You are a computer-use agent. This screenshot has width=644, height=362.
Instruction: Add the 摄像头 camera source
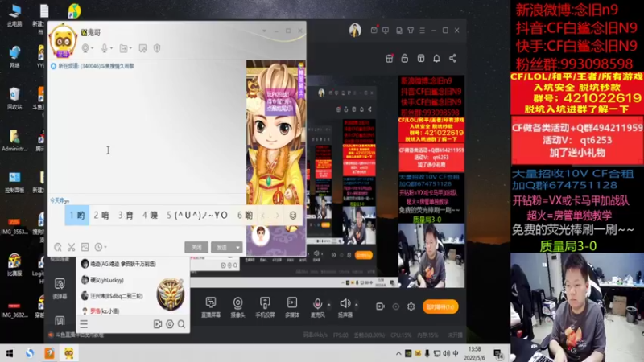tap(237, 307)
